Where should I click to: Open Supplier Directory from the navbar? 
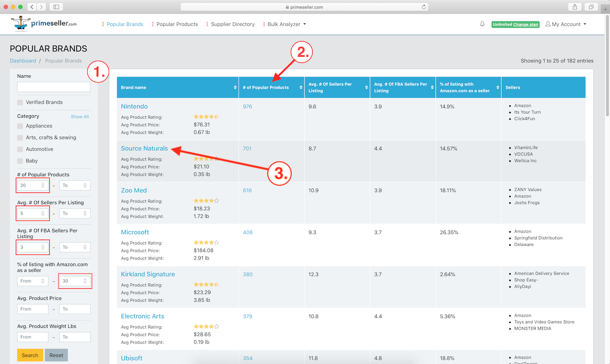231,24
